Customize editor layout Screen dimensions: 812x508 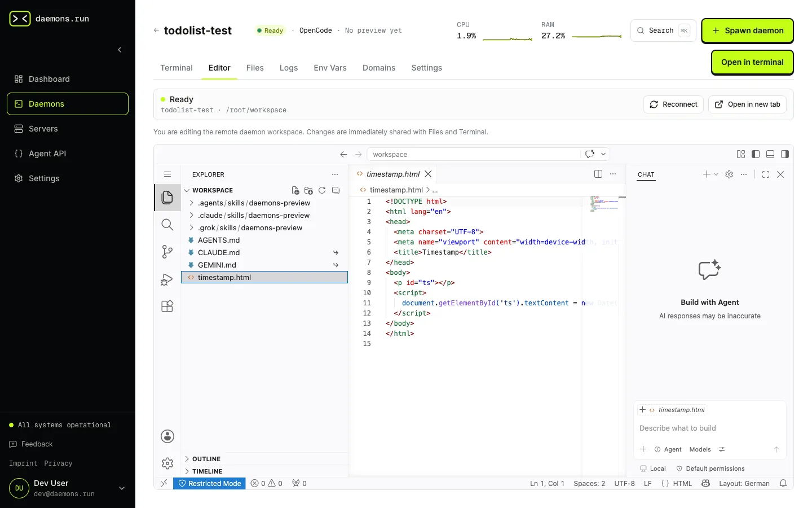[741, 154]
